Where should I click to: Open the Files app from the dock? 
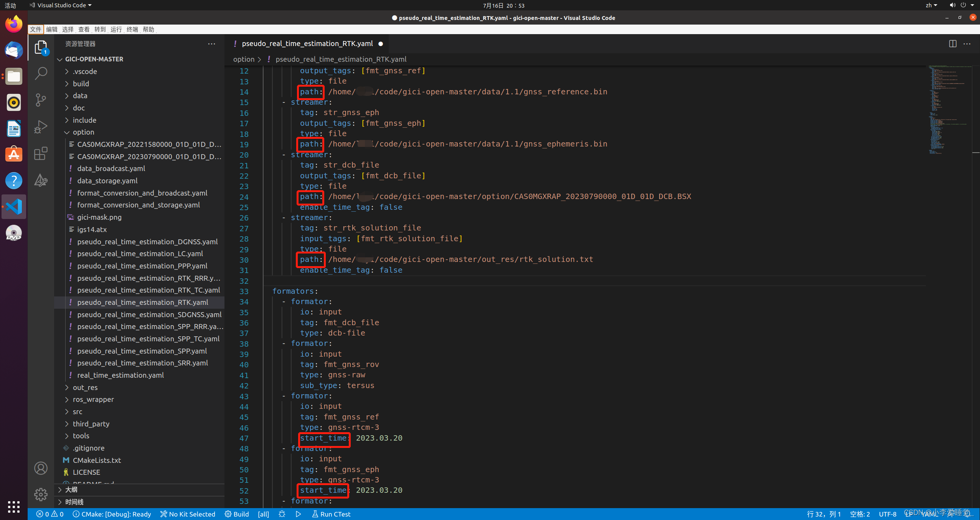[x=13, y=76]
